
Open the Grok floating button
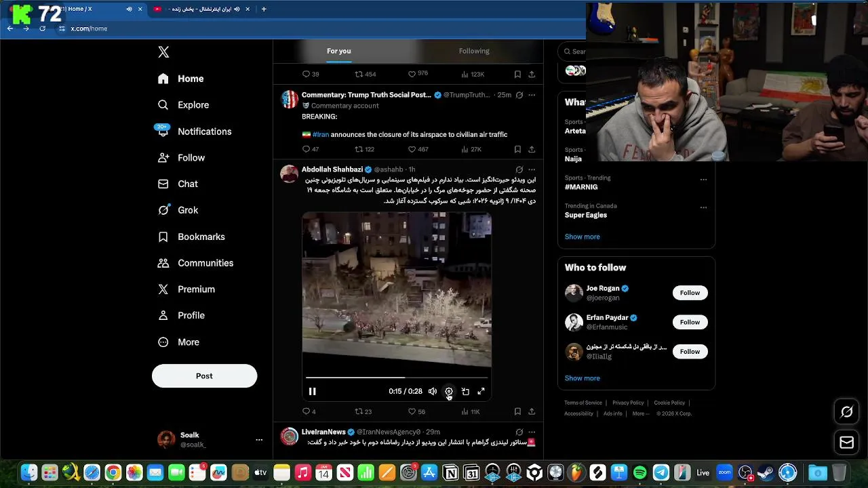click(846, 411)
